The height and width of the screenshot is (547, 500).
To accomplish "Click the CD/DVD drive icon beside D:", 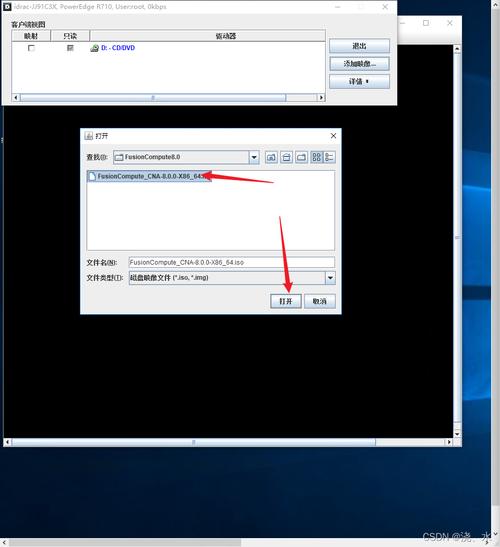I will coord(94,48).
